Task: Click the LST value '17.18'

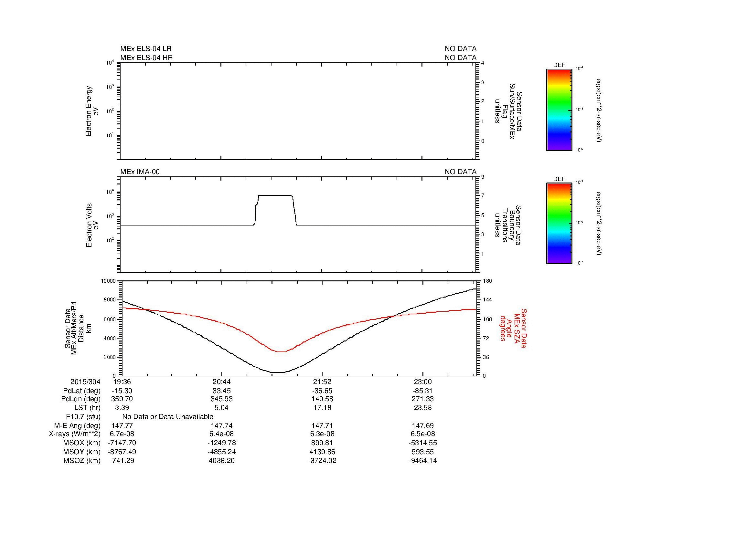Action: [322, 408]
